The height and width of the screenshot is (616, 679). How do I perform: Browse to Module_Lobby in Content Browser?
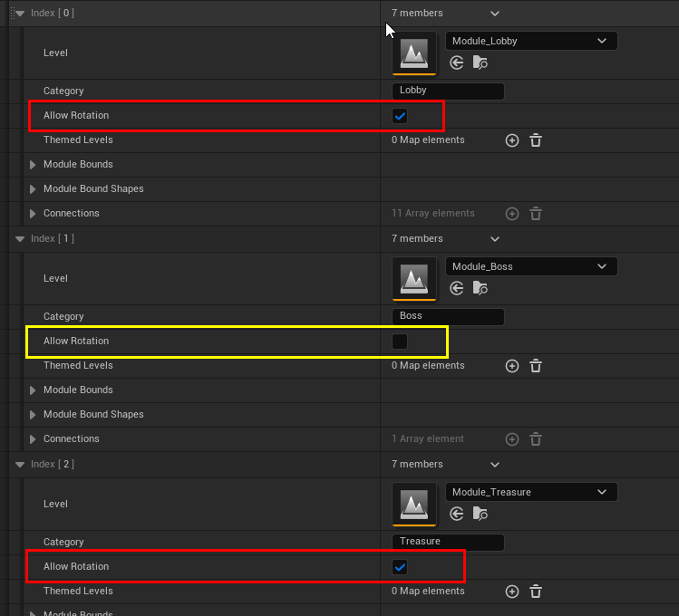click(480, 63)
